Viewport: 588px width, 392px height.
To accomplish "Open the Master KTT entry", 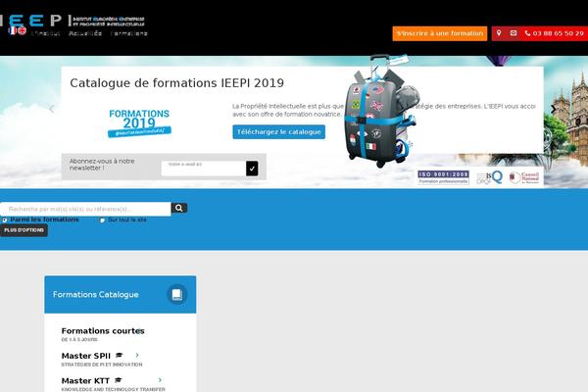I will click(x=85, y=381).
